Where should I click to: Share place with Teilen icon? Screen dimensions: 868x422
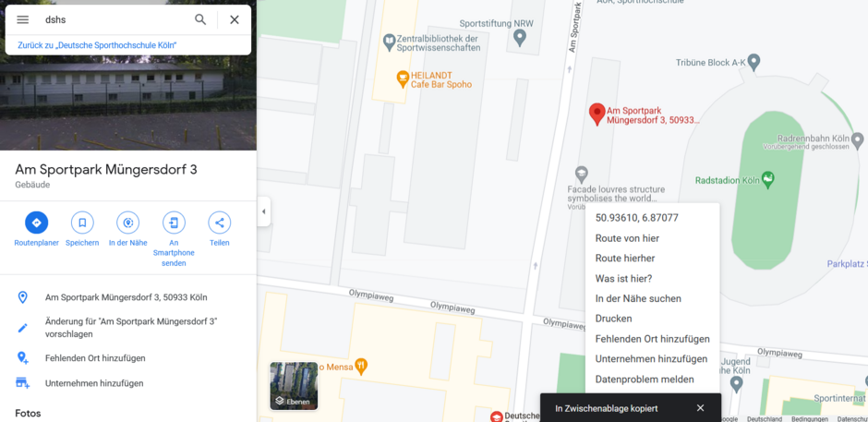(x=220, y=223)
